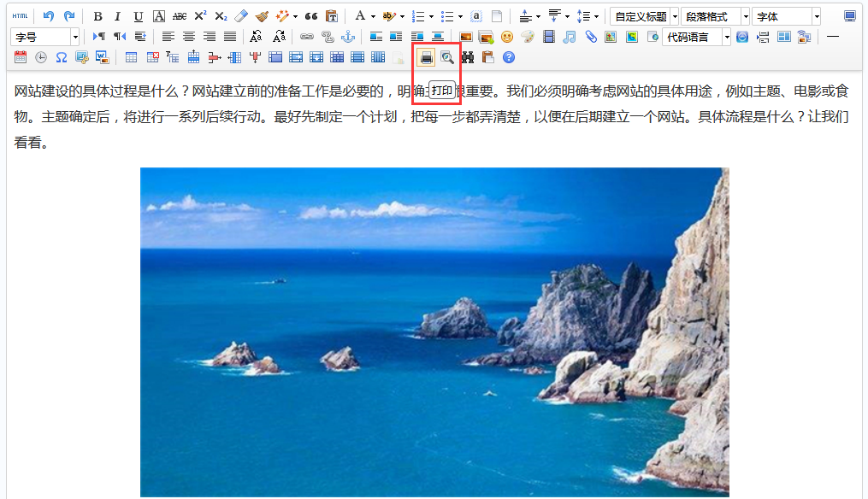The image size is (868, 499).
Task: Open the print preview magnifier icon
Action: (446, 57)
